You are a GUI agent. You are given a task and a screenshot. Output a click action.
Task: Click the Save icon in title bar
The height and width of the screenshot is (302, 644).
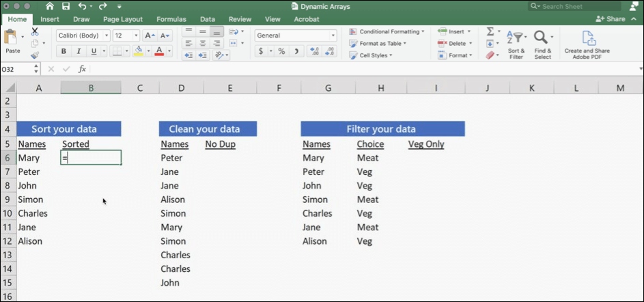66,6
